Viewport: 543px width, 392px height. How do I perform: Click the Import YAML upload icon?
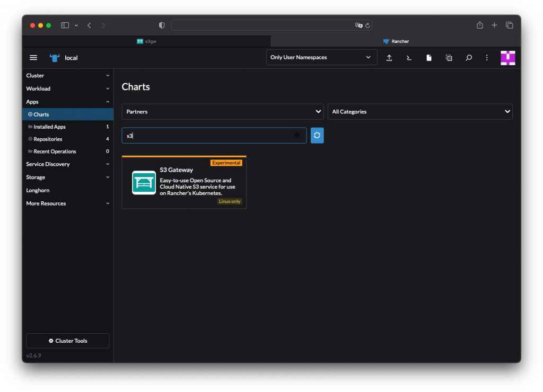[x=389, y=58]
